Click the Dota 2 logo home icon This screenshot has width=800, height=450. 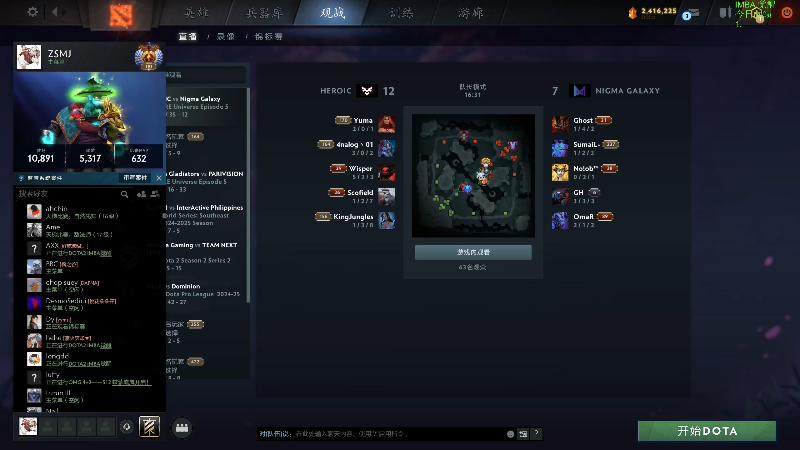(x=121, y=14)
